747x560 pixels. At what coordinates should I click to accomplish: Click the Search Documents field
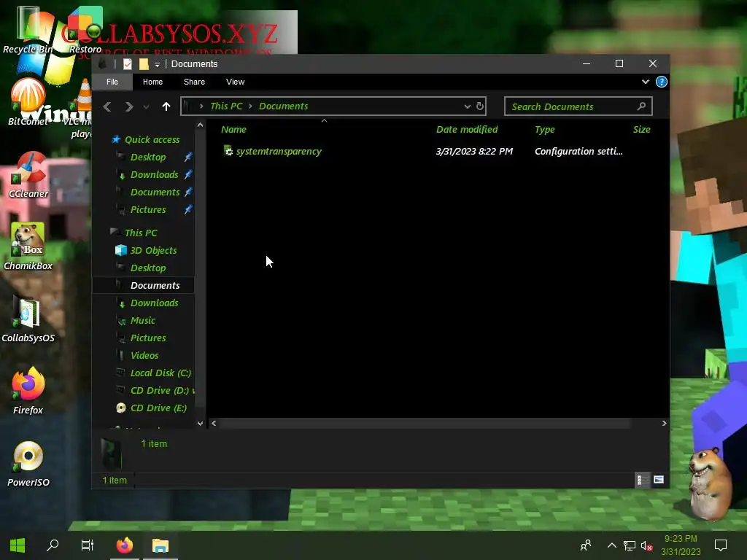click(578, 106)
